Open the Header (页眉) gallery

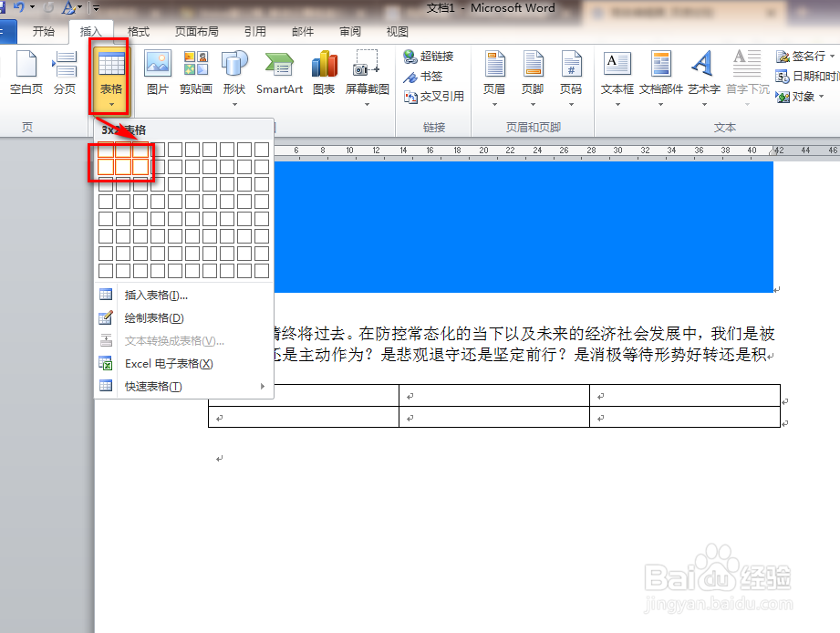pos(494,78)
